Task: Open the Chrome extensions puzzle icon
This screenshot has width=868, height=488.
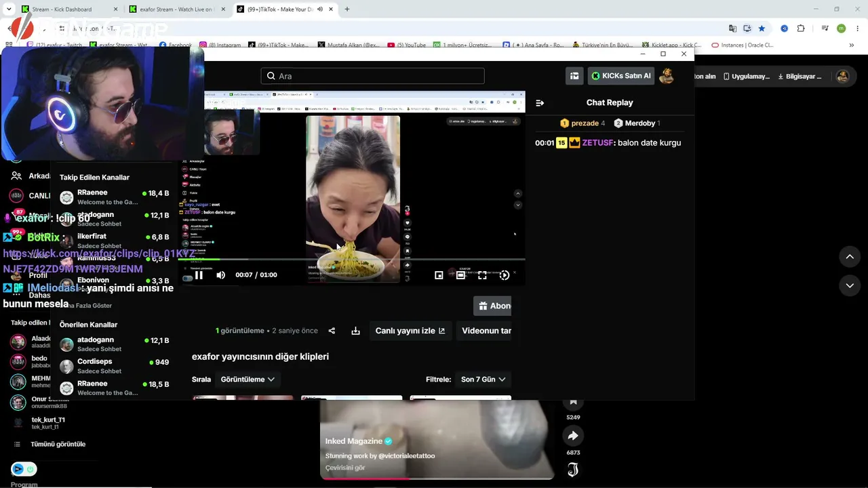Action: [x=801, y=28]
